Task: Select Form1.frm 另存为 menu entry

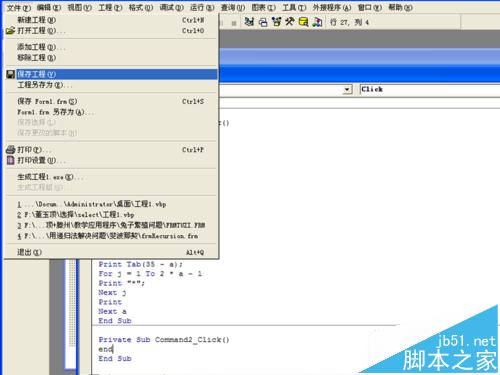Action: click(x=111, y=112)
